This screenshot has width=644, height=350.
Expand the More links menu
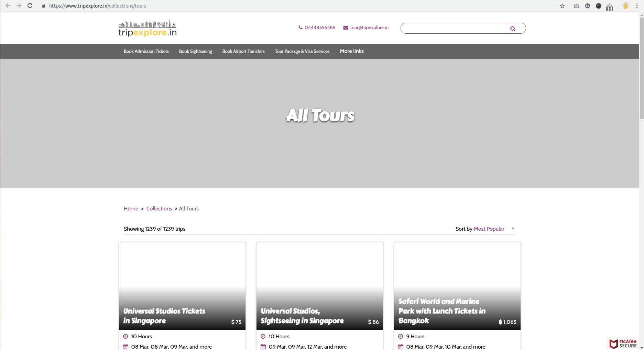(x=352, y=51)
